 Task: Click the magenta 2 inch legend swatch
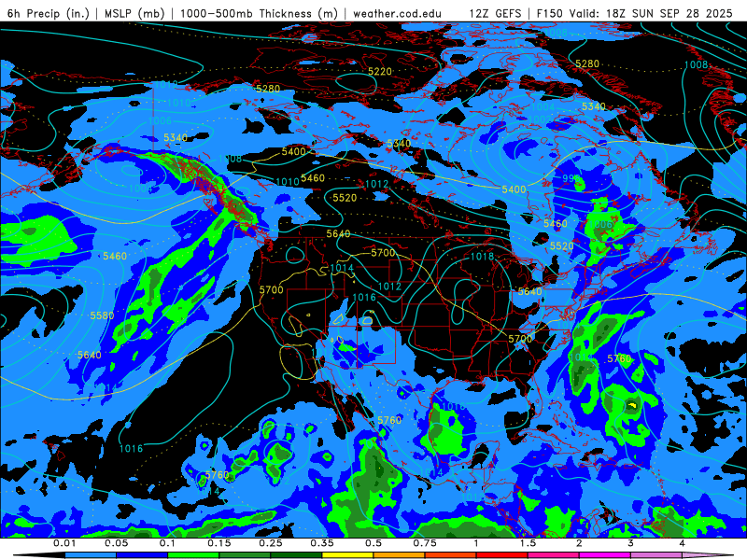coord(605,555)
